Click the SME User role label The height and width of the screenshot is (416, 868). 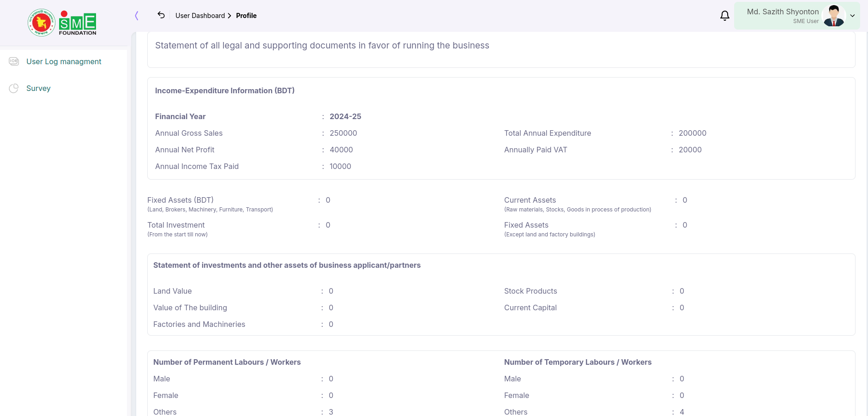(806, 21)
